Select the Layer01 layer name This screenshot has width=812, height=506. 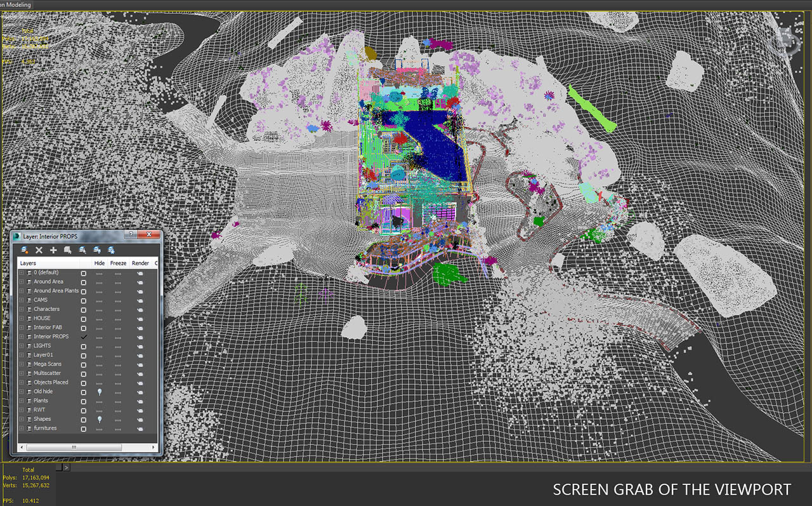(43, 355)
